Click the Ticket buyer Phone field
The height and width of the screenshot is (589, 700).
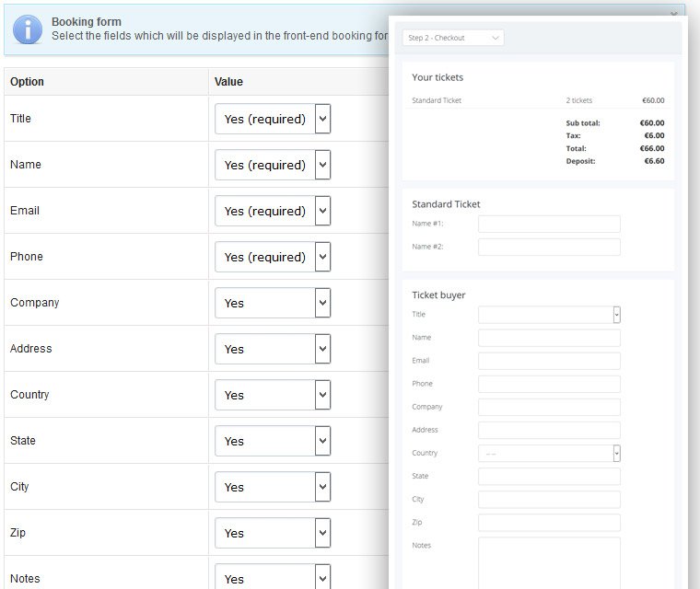(x=549, y=384)
